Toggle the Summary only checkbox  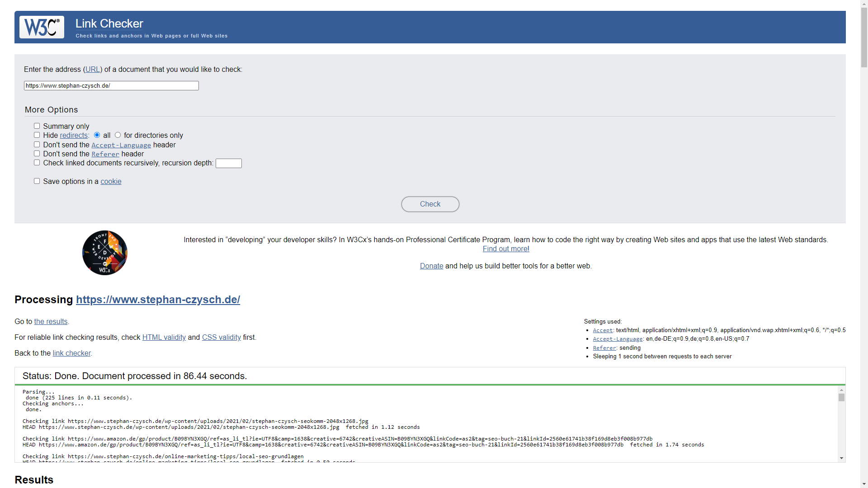click(x=37, y=126)
